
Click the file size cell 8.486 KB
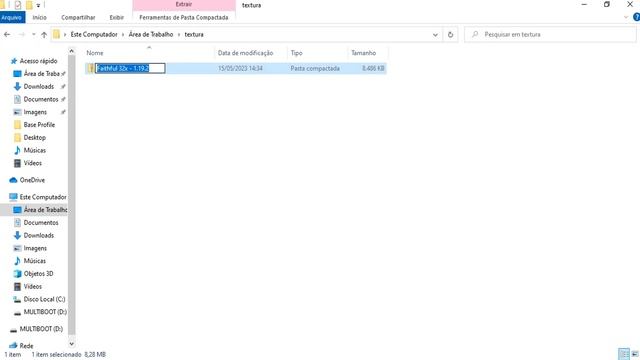373,69
